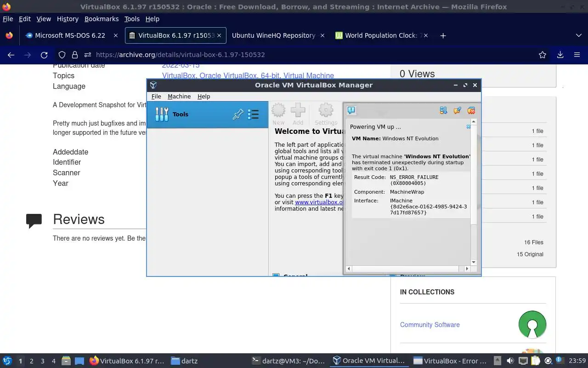The height and width of the screenshot is (368, 588).
Task: Click the www.virtualbox.org link
Action: pyautogui.click(x=319, y=202)
